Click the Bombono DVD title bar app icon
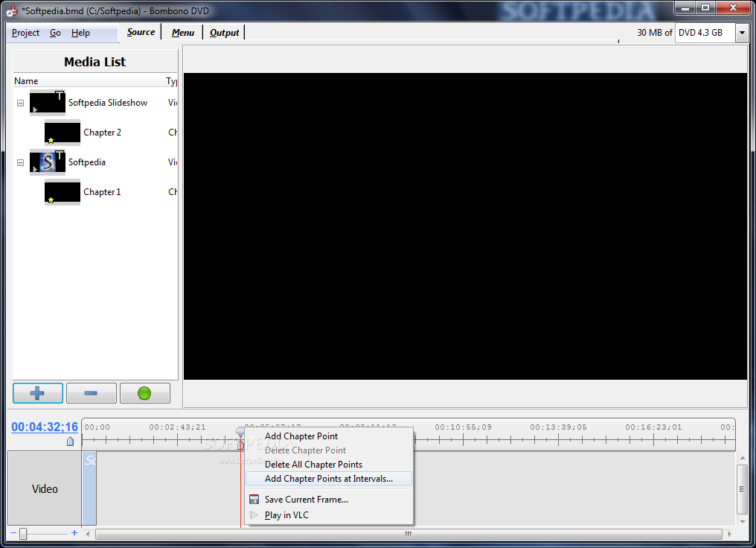 [x=12, y=10]
